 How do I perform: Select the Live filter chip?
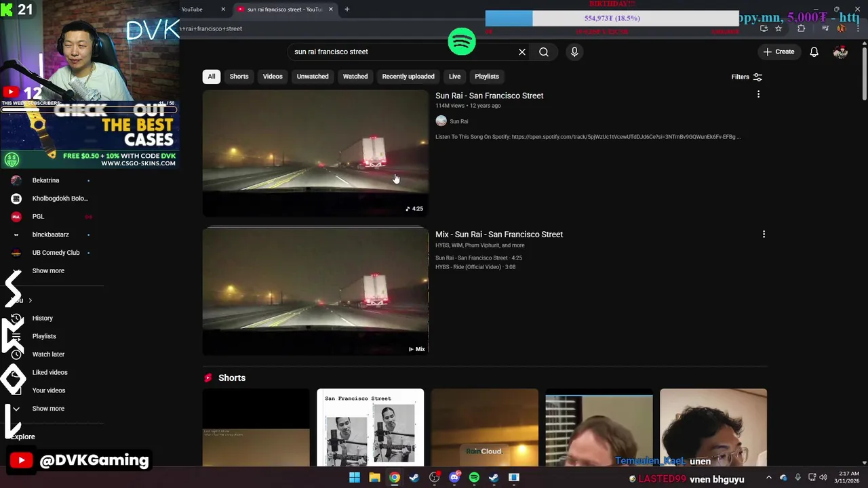454,77
